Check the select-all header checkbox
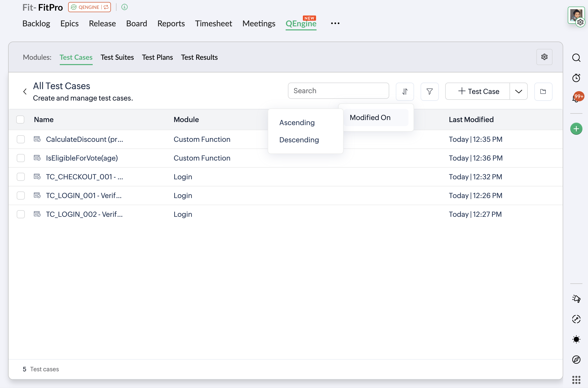This screenshot has width=588, height=388. point(20,120)
